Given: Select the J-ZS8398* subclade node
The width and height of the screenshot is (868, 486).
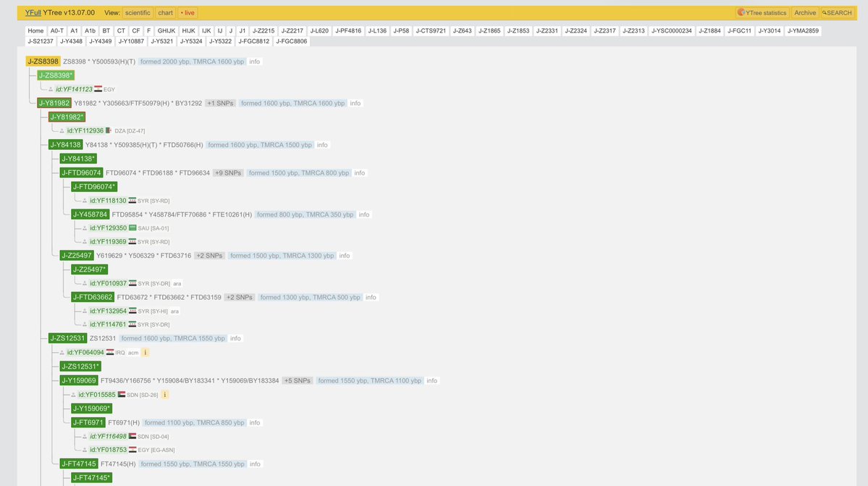Looking at the screenshot, I should [55, 75].
